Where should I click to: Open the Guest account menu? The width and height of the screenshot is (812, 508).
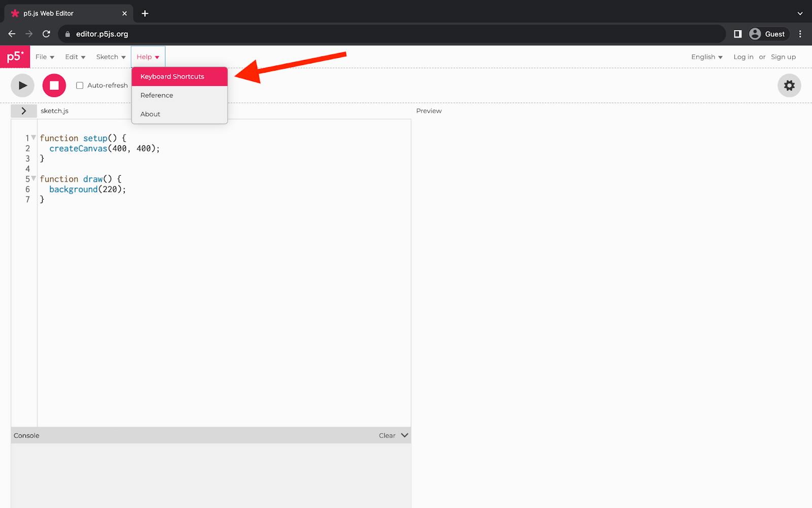click(768, 34)
